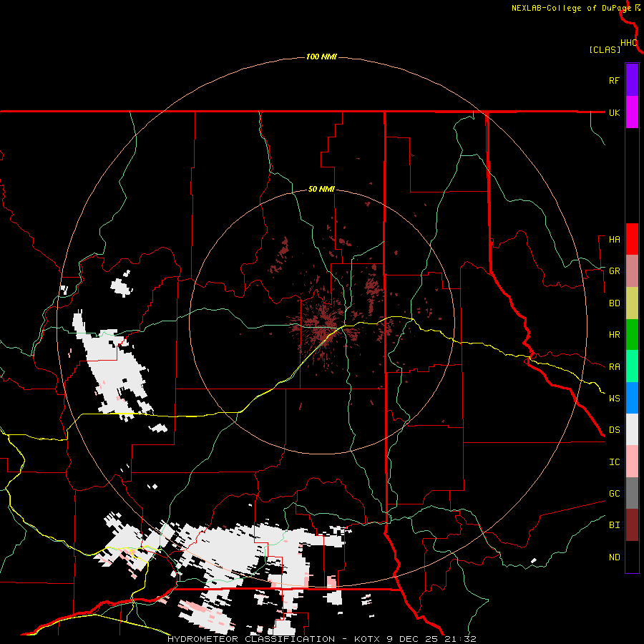This screenshot has height=644, width=644.
Task: Select the WS legend label
Action: coord(614,399)
